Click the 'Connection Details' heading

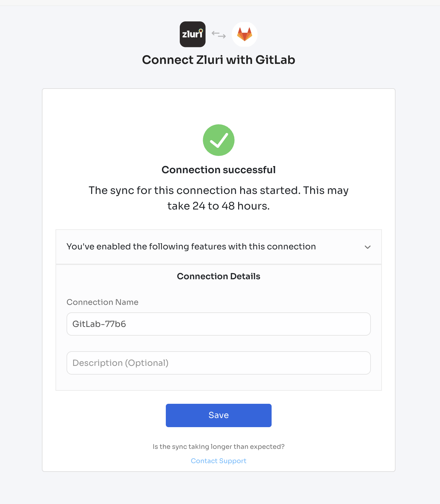[x=219, y=276]
